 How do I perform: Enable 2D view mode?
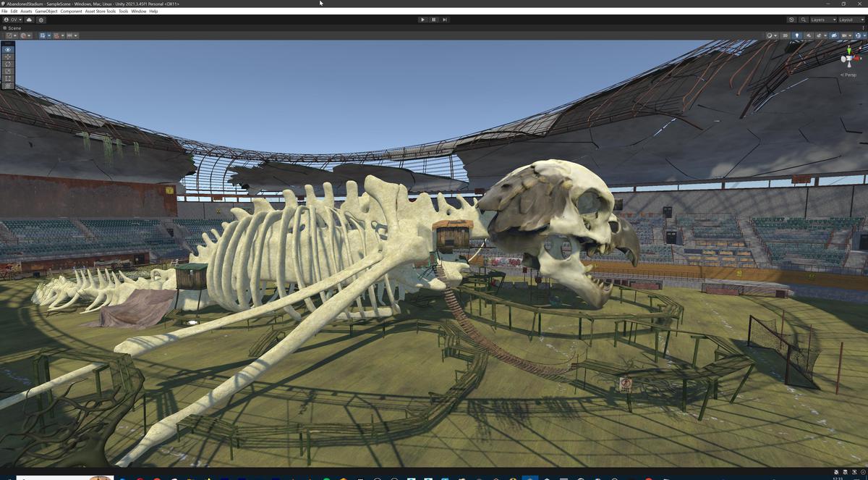pos(786,35)
